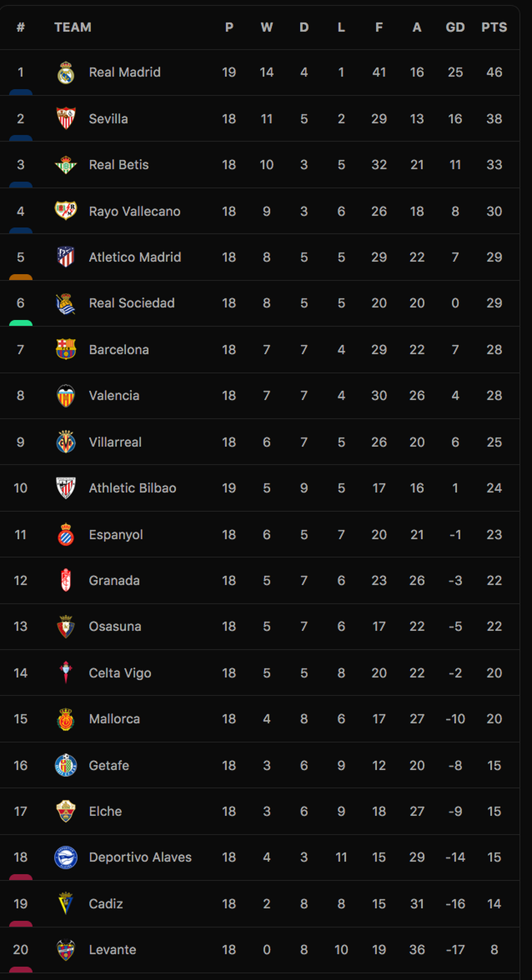Click the orange marker under position 5

(21, 277)
